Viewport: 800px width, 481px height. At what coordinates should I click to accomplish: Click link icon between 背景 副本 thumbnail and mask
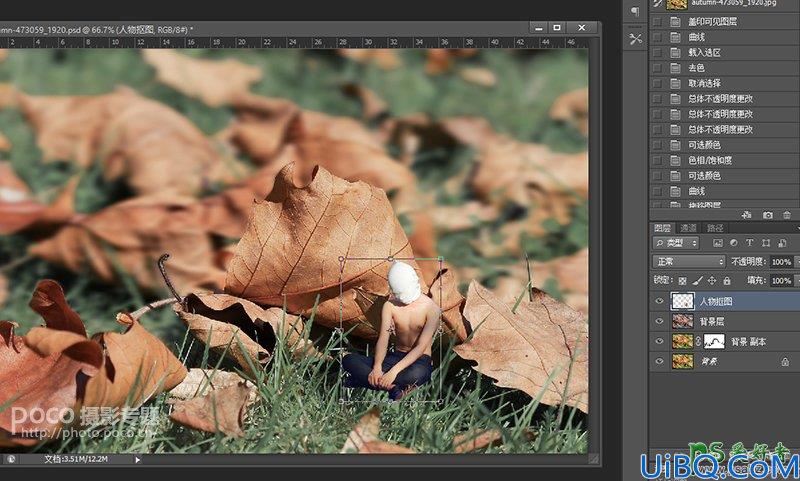click(x=698, y=341)
